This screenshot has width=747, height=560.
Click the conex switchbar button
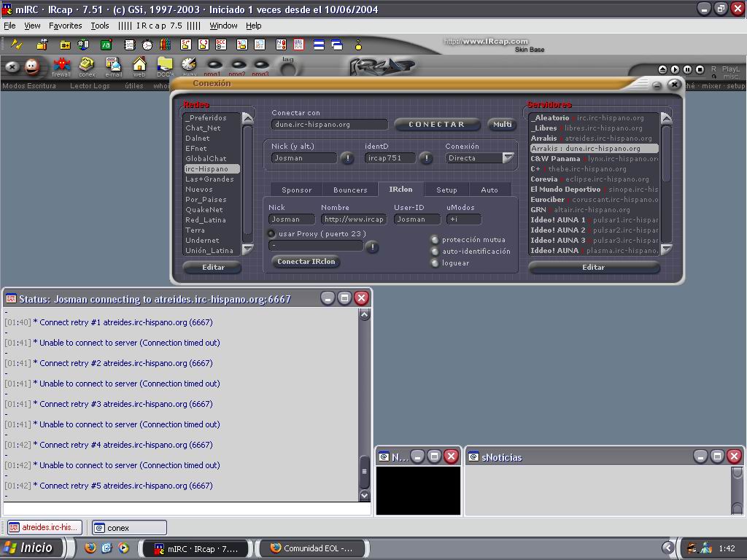(129, 528)
